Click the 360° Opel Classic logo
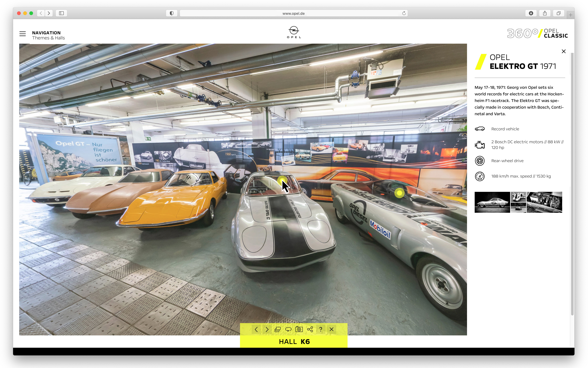 [x=537, y=33]
